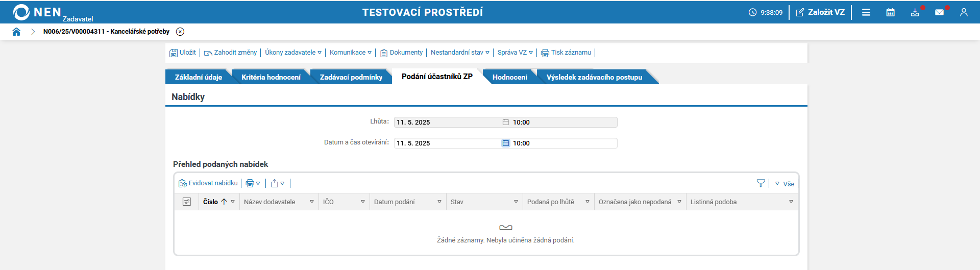Click the opening time field 10:00

pos(564,143)
